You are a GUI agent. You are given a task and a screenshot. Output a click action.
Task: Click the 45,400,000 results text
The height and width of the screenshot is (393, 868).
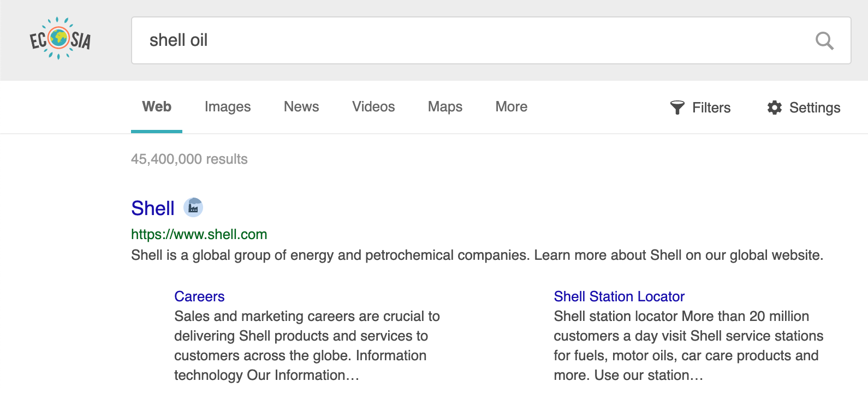189,159
